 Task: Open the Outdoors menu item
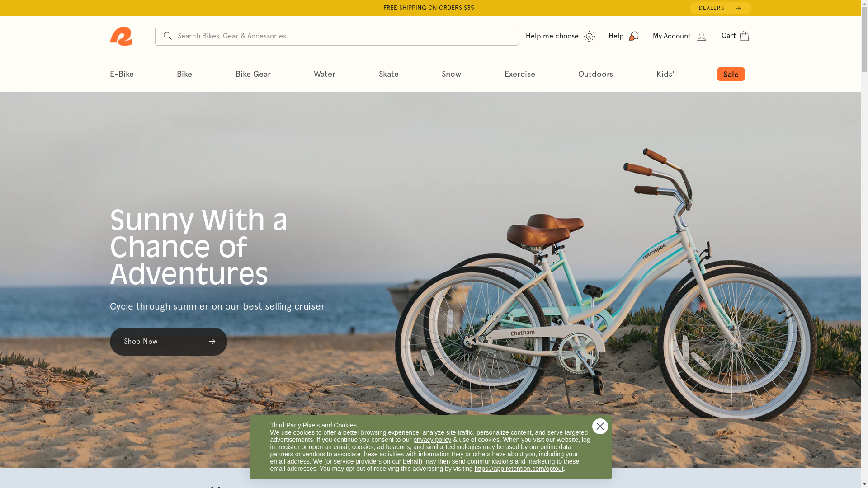(595, 74)
